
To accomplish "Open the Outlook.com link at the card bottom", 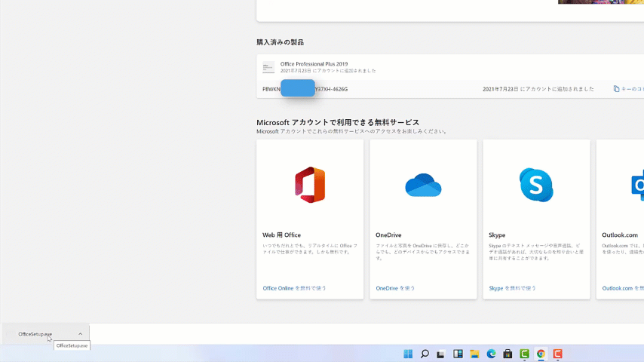I will point(623,288).
